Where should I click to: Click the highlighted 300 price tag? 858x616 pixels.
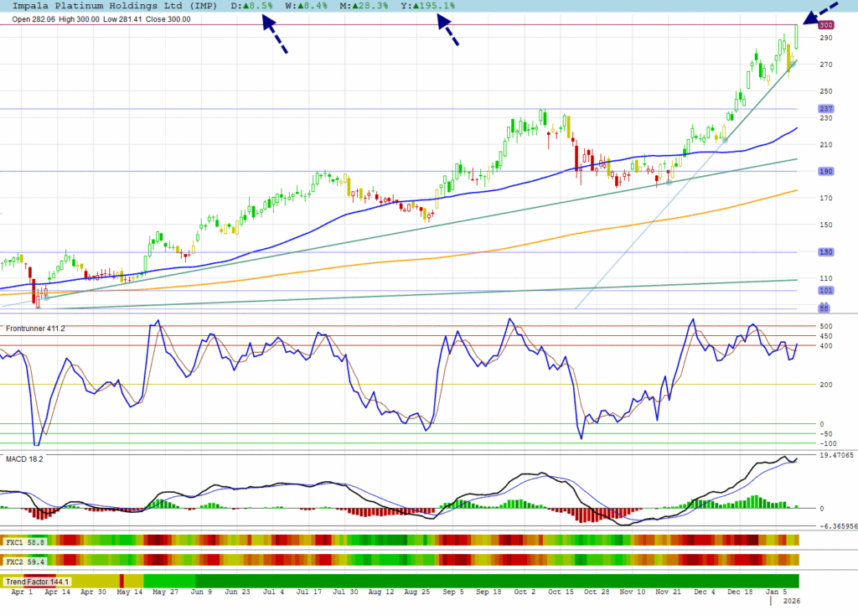coord(825,26)
